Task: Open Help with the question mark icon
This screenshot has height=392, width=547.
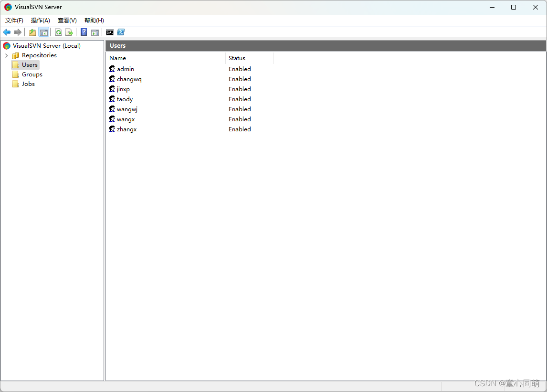Action: pos(84,32)
